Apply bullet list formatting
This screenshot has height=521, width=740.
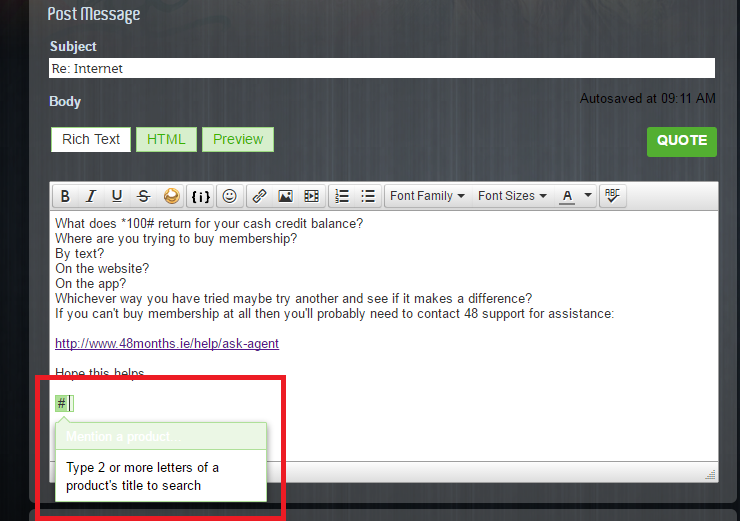(368, 196)
